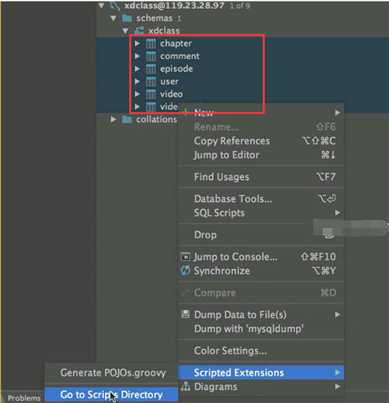
Task: Click the Synchronize refresh icon
Action: [185, 271]
